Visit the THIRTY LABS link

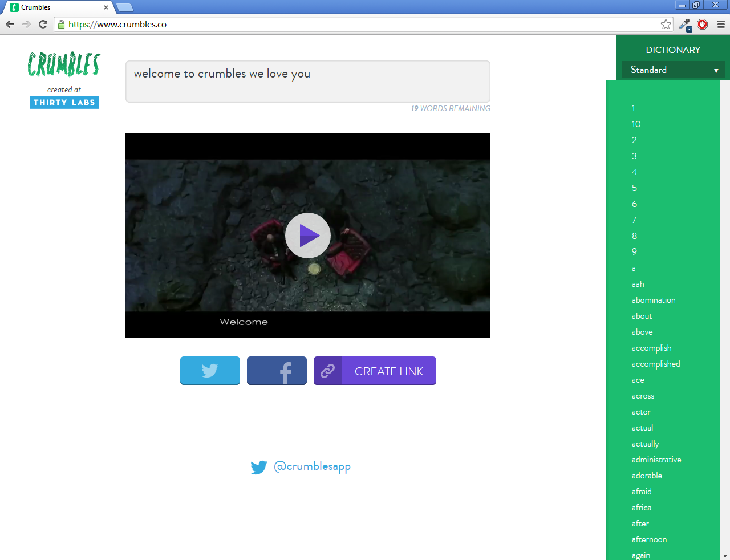pyautogui.click(x=64, y=102)
